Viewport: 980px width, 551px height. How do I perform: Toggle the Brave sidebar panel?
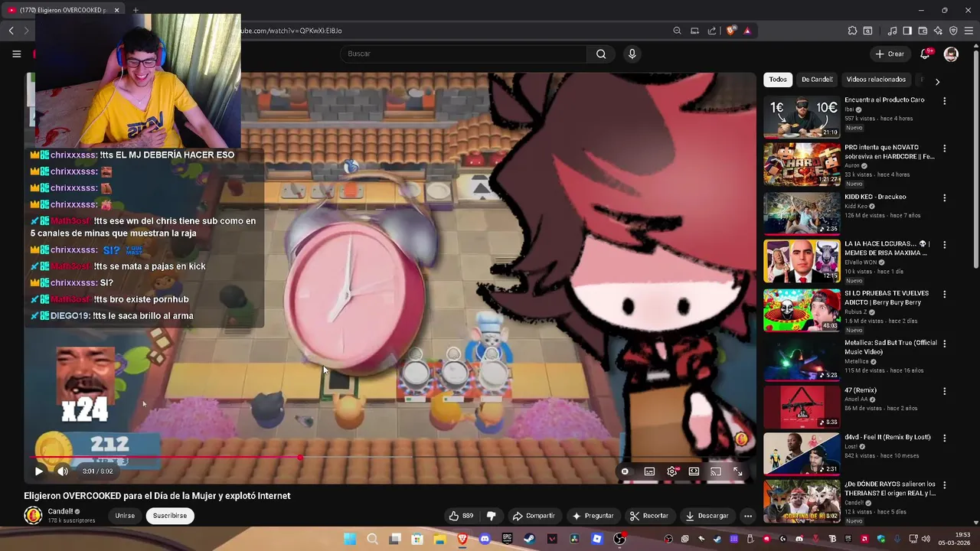(x=907, y=31)
